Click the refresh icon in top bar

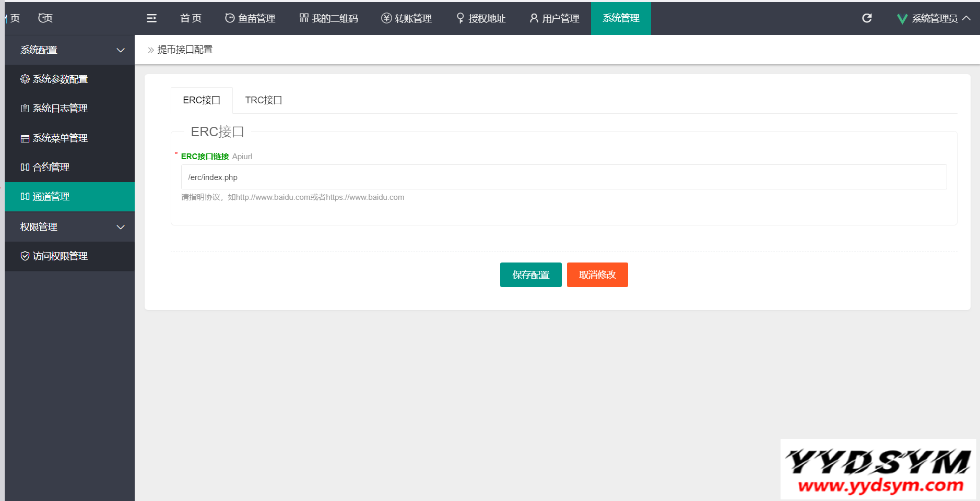[867, 18]
